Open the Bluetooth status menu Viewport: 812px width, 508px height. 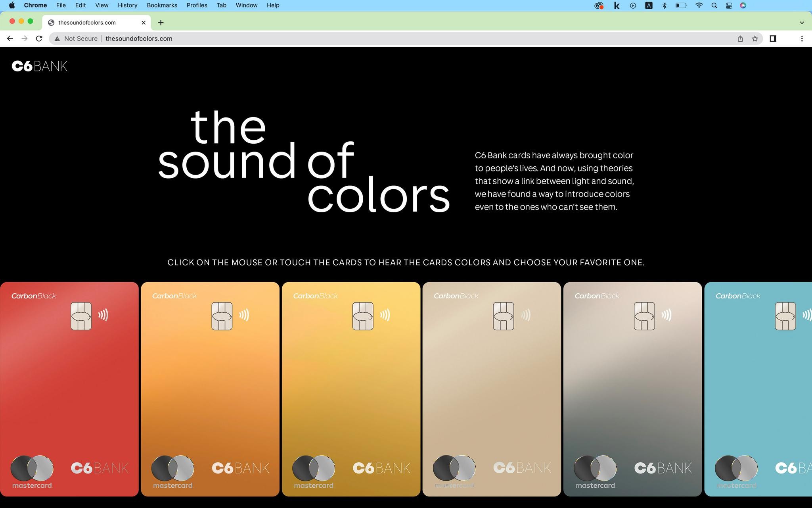pos(664,5)
